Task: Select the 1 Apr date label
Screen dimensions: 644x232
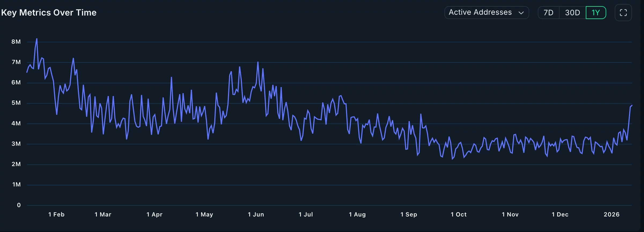Action: click(154, 214)
